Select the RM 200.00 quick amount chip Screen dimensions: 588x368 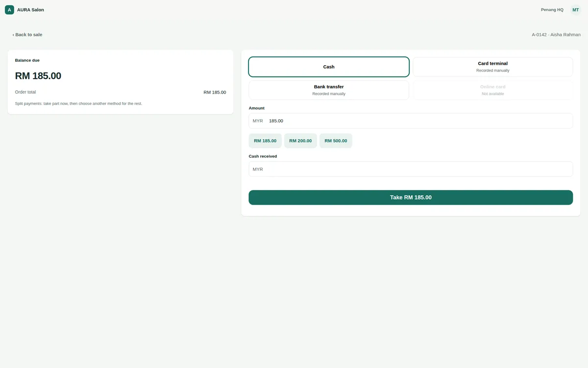(300, 141)
